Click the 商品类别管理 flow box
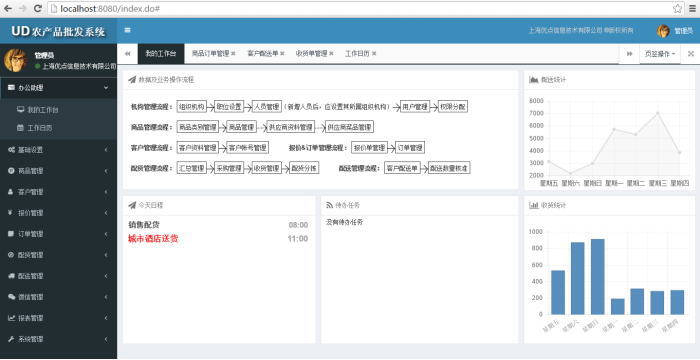Viewport: 700px width, 360px height. [198, 127]
